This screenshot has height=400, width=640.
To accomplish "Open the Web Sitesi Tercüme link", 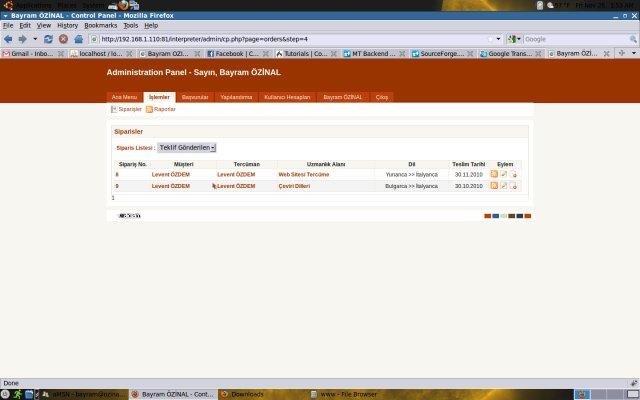I will pyautogui.click(x=304, y=174).
